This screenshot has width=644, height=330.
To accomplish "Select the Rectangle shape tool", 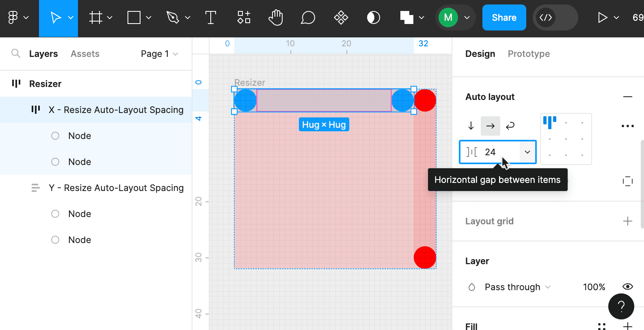I will (134, 18).
